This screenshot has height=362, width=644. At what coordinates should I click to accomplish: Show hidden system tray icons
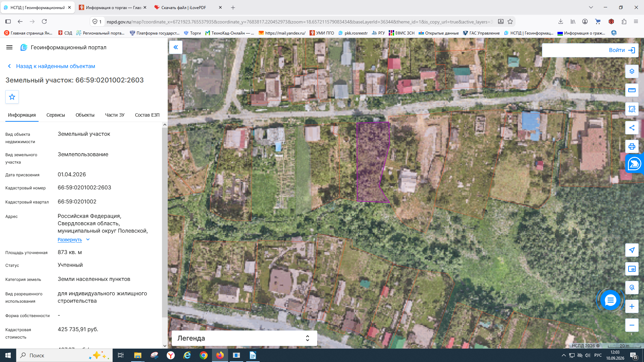[563, 355]
